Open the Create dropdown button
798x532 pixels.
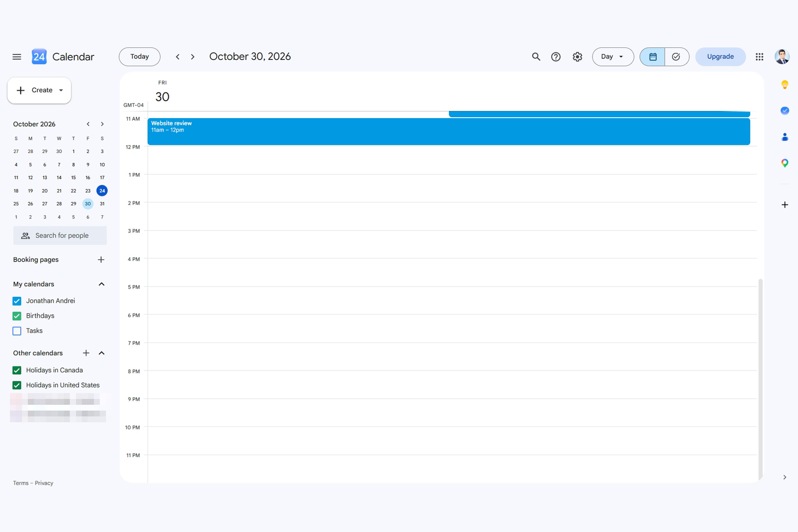click(39, 90)
